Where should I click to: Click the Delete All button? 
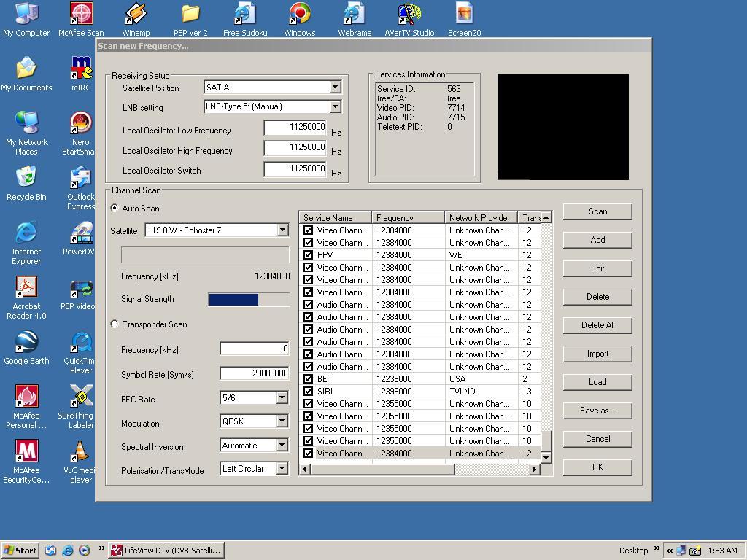point(597,325)
